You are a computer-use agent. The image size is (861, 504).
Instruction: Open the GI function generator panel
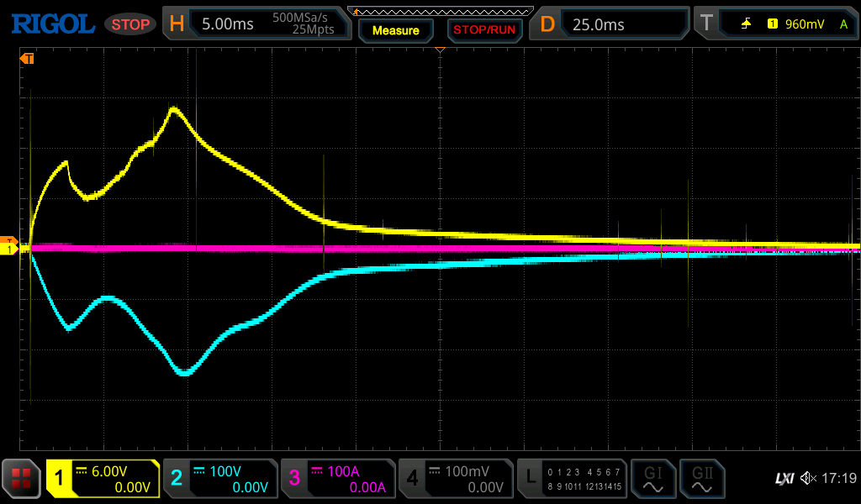click(652, 479)
